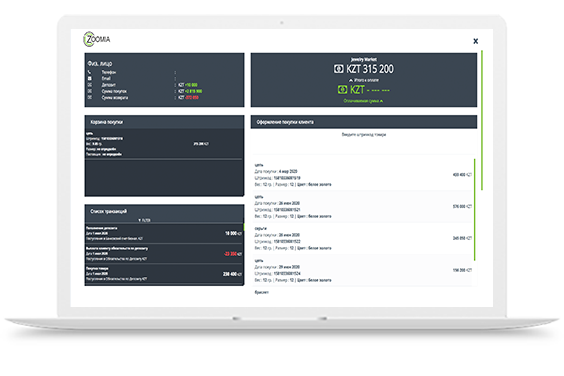Click the phone icon beside Телефон
Viewport: 564px width, 376px height.
(x=90, y=72)
